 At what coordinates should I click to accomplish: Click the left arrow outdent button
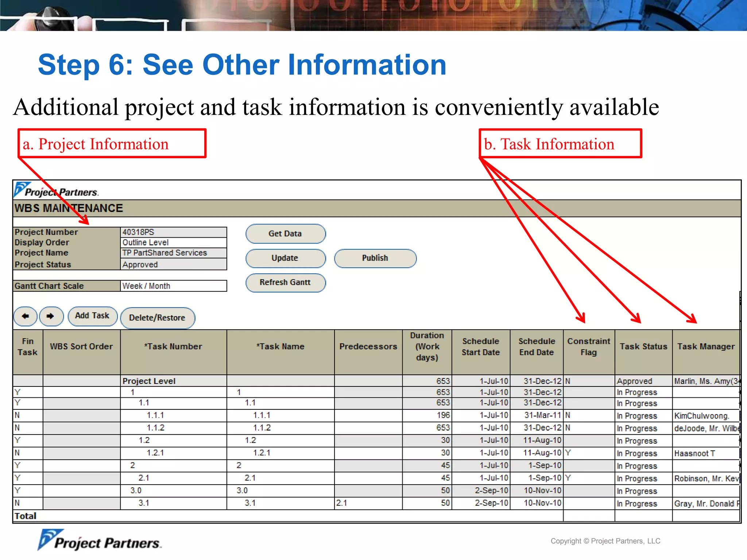pyautogui.click(x=25, y=316)
